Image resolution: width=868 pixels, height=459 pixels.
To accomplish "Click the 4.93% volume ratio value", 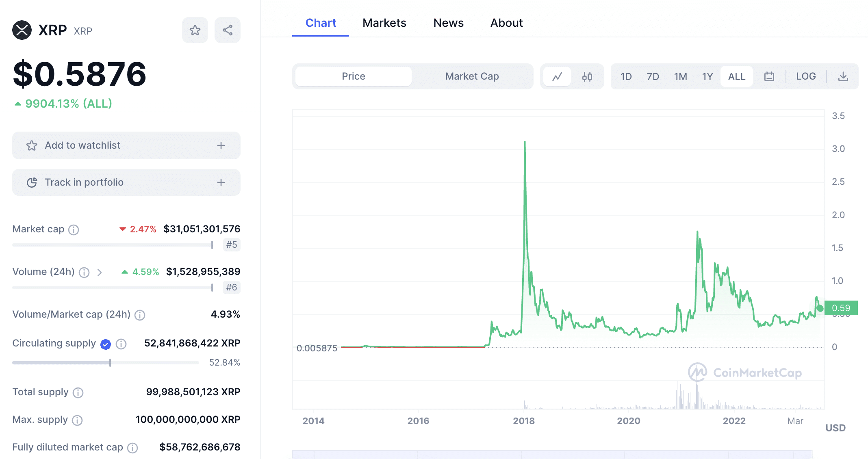I will 226,314.
